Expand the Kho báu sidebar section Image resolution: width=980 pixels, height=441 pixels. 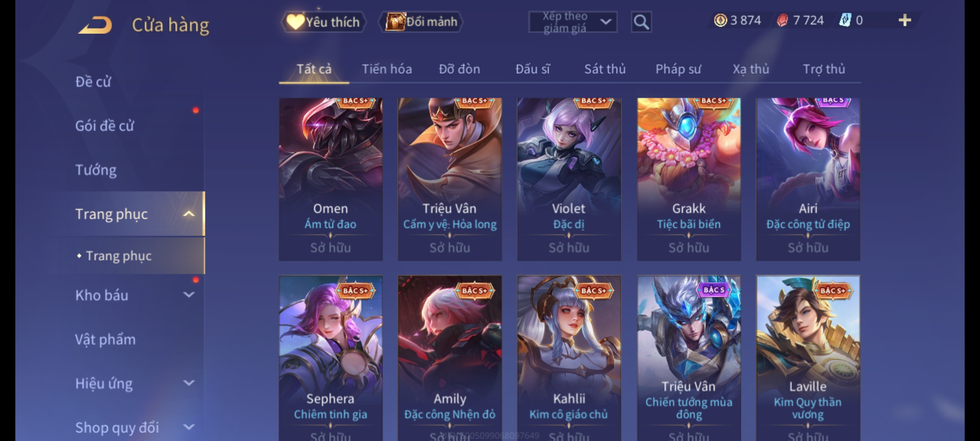click(189, 295)
